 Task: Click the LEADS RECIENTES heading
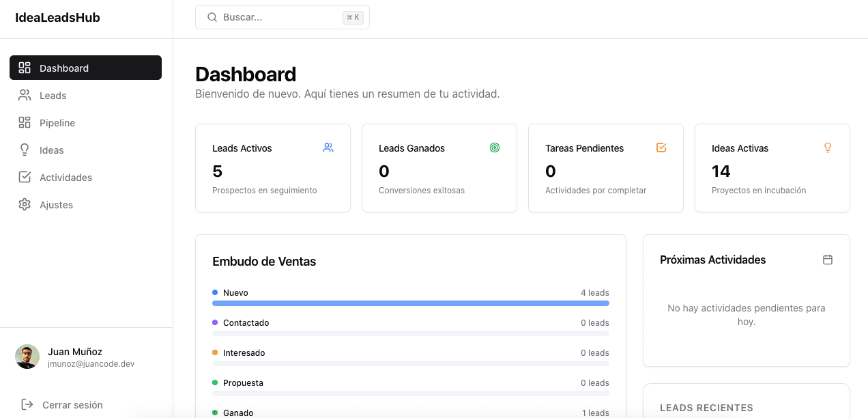coord(706,408)
